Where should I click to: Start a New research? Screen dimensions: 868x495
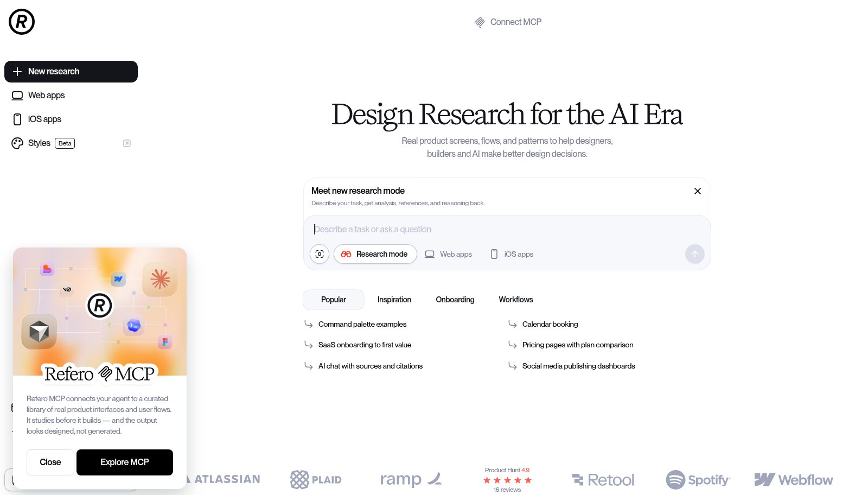(x=71, y=72)
